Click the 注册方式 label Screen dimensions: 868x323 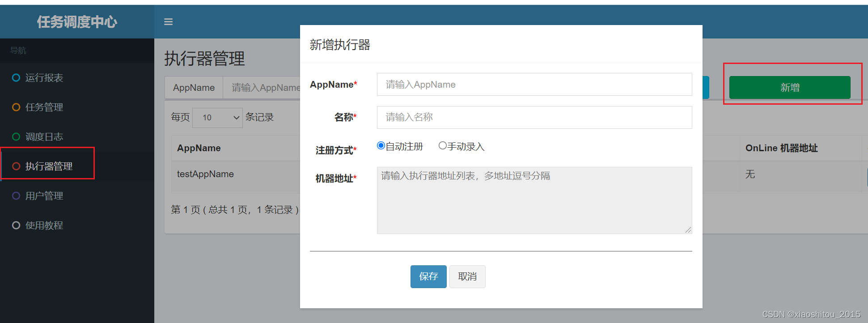click(336, 150)
